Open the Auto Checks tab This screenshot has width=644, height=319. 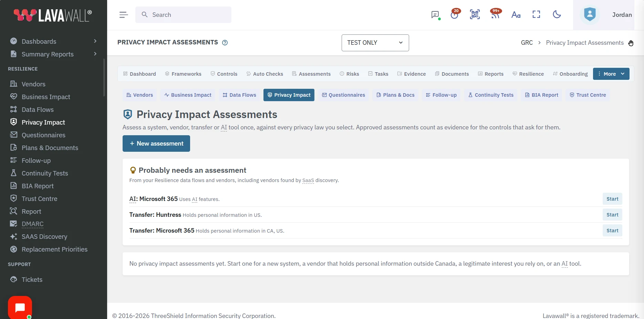[264, 74]
